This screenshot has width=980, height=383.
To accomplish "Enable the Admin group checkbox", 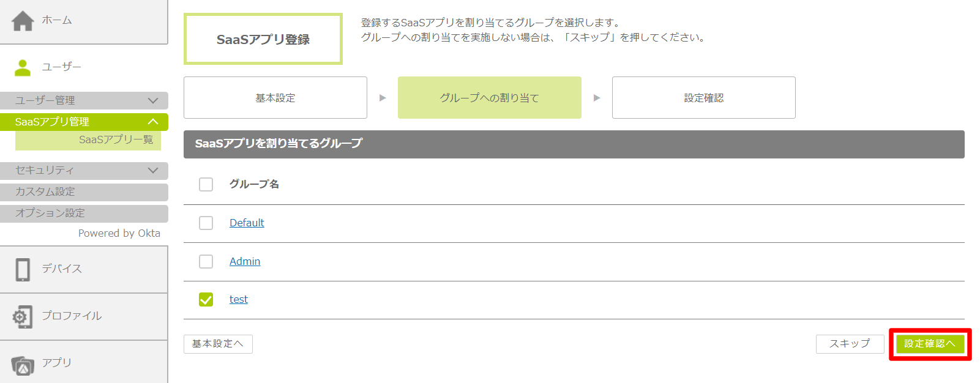I will tap(206, 261).
